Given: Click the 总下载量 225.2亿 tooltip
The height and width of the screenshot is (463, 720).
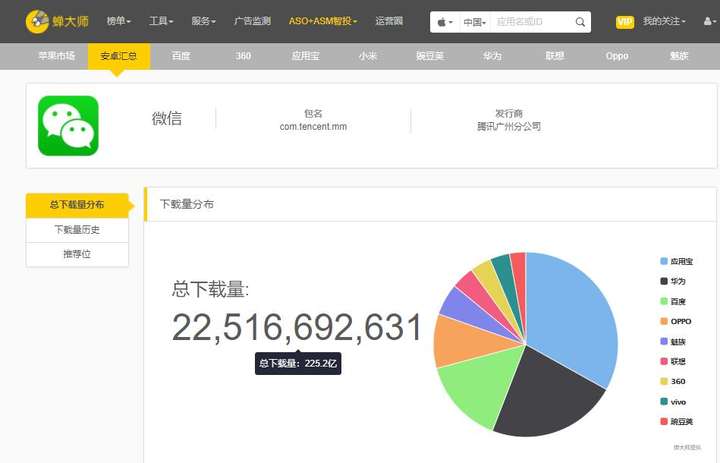Looking at the screenshot, I should (x=298, y=363).
